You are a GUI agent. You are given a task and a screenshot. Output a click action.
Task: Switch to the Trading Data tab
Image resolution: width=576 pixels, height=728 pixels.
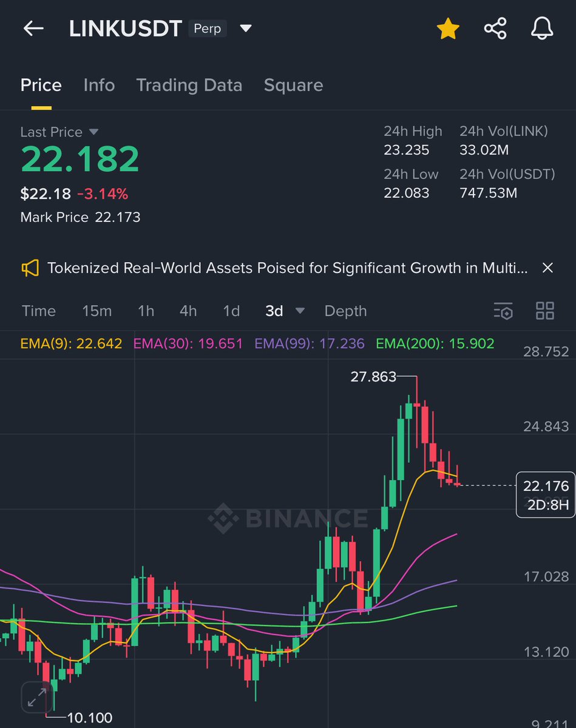tap(189, 85)
